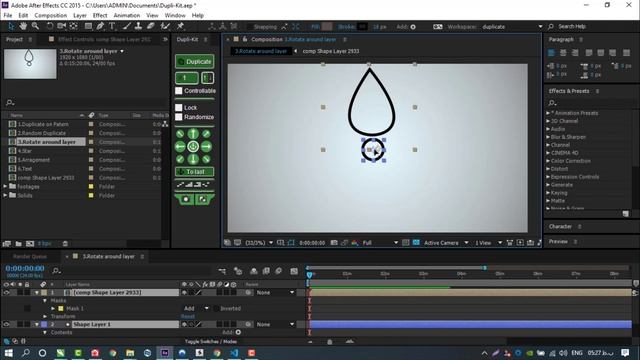This screenshot has height=360, width=640.
Task: Click the Take Snapshot camera icon
Action: [334, 242]
